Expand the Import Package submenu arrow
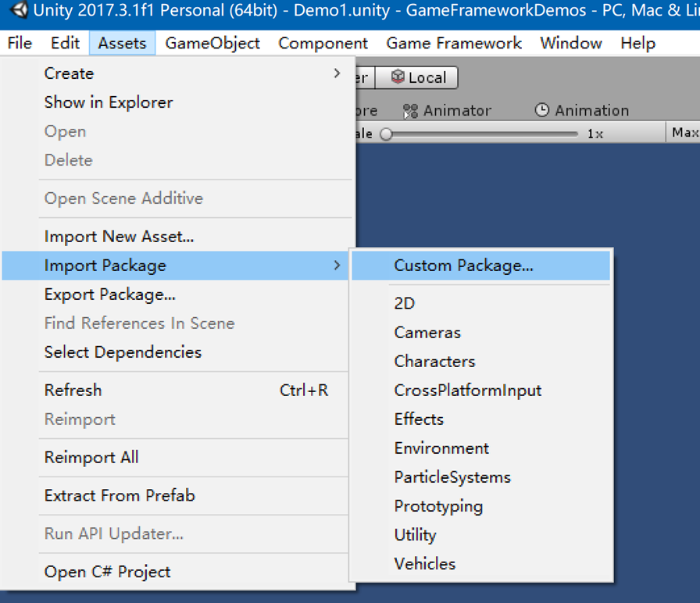The width and height of the screenshot is (700, 603). 337,266
